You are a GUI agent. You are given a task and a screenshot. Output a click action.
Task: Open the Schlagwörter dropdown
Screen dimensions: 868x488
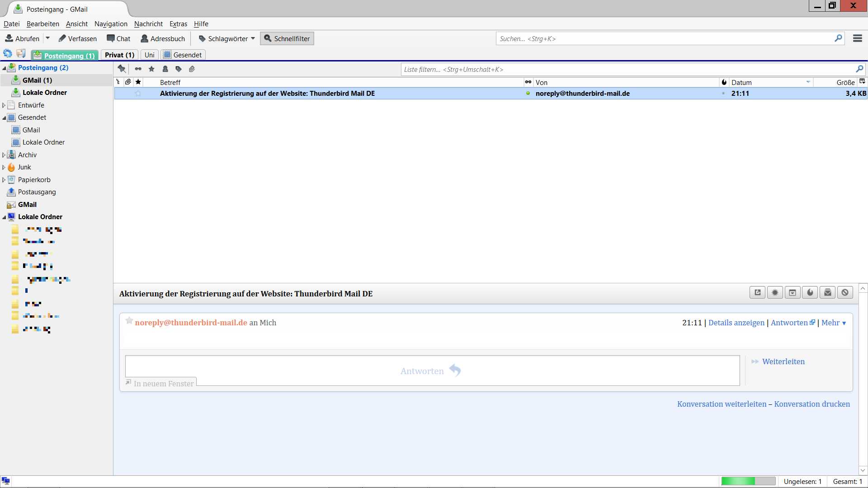pyautogui.click(x=227, y=38)
